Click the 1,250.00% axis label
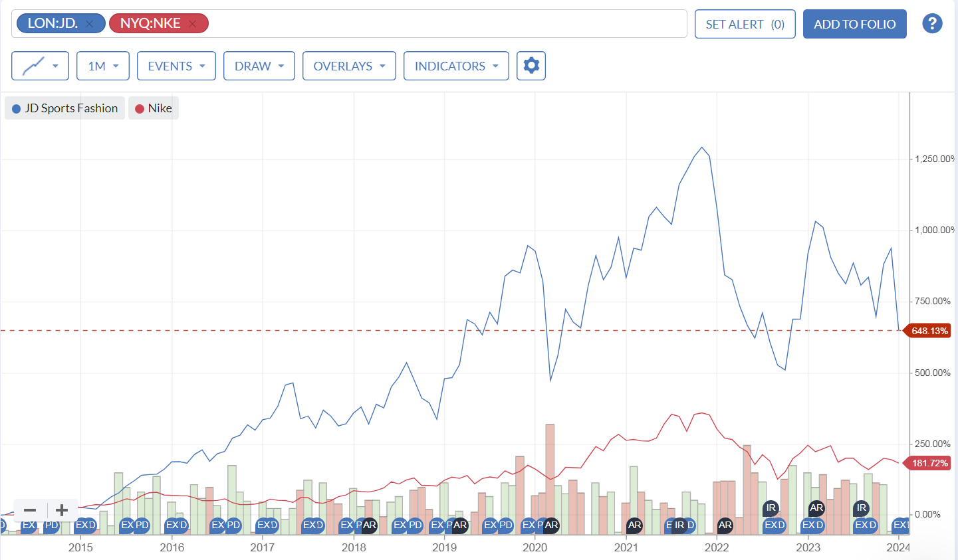Viewport: 958px width, 560px height. [x=935, y=159]
